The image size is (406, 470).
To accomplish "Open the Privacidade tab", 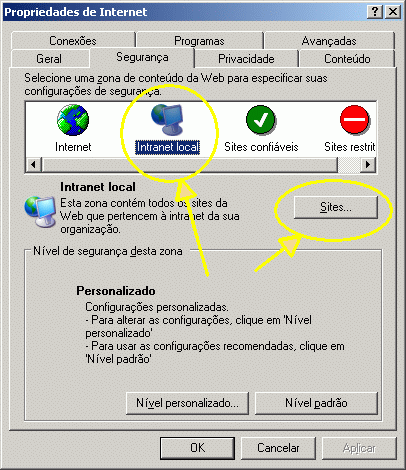I will tap(246, 59).
